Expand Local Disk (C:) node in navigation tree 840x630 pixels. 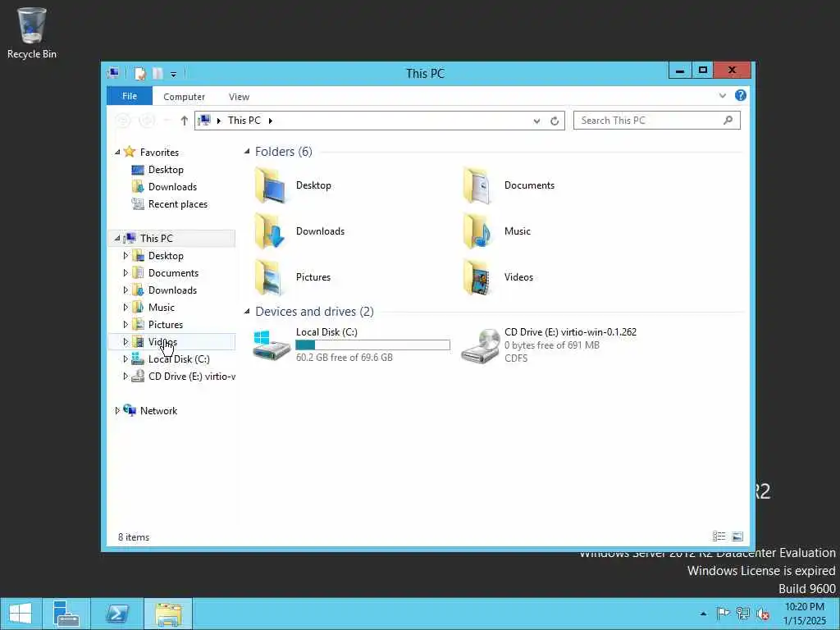click(126, 359)
